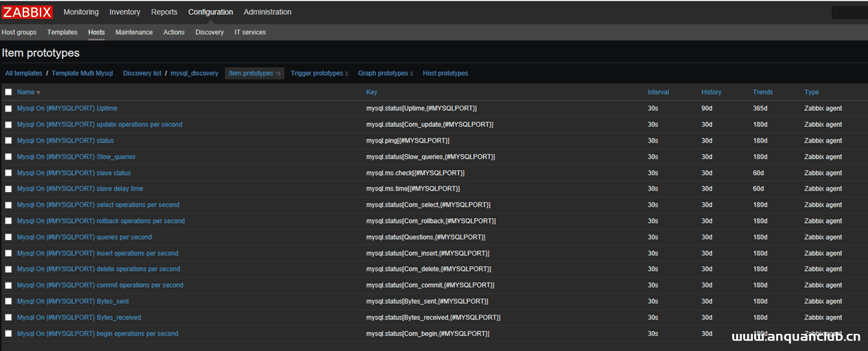Image resolution: width=868 pixels, height=351 pixels.
Task: Check update operations per second checkbox
Action: click(8, 125)
